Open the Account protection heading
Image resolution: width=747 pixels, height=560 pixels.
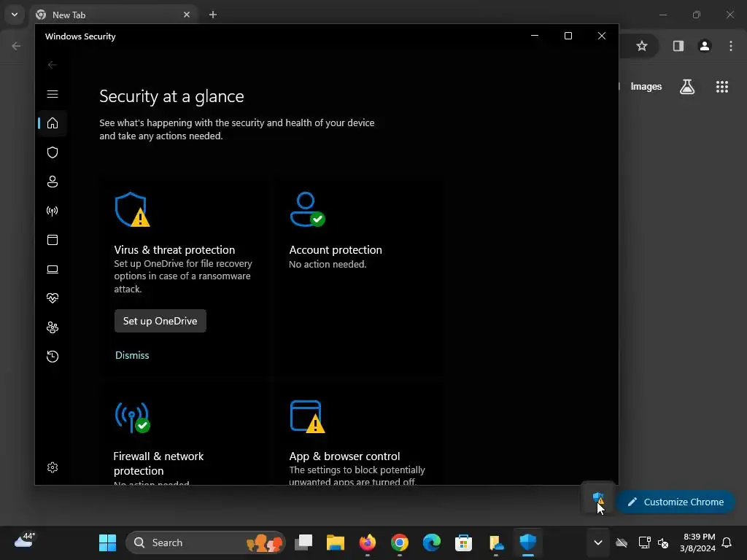tap(336, 250)
